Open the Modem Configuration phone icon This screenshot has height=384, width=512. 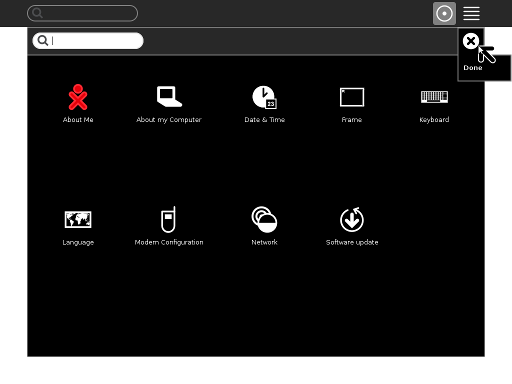click(x=168, y=219)
